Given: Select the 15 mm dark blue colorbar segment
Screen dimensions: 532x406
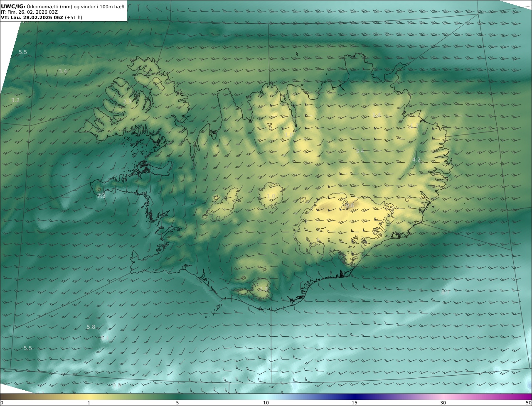Looking at the screenshot, I should (355, 397).
